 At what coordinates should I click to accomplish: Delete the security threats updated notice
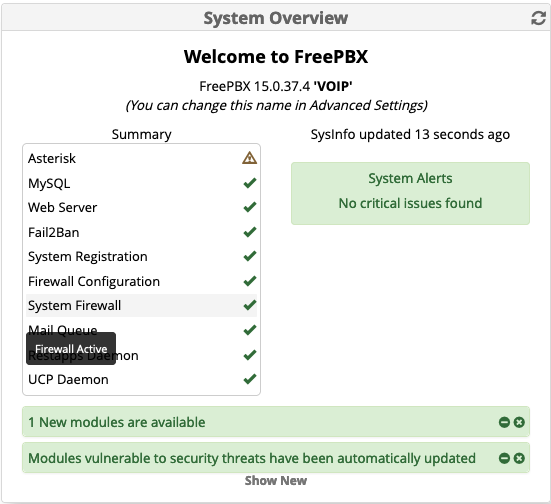519,458
